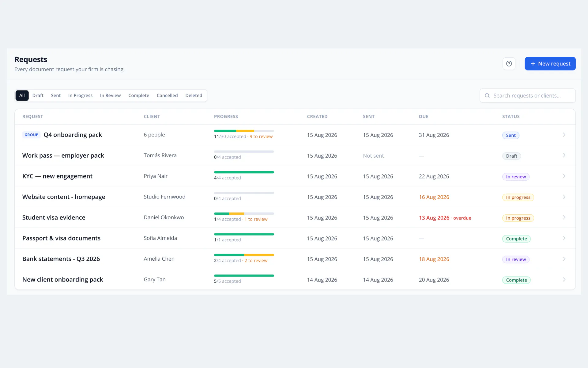
Task: Click client name Priya Nair
Action: click(x=156, y=176)
